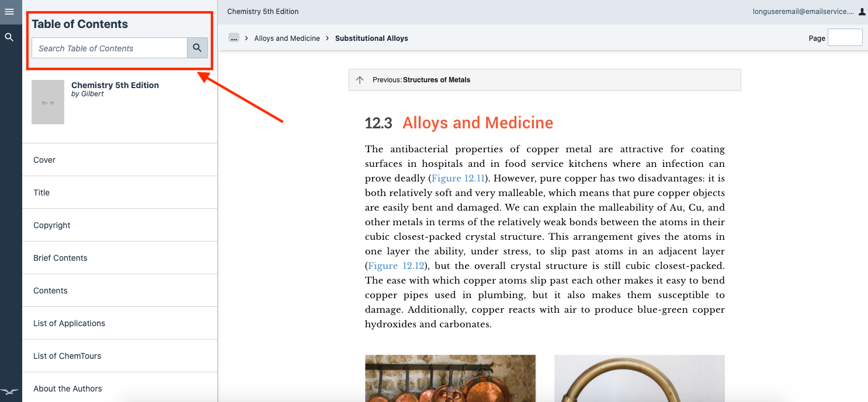Click the Chemistry 5th Edition book thumbnail
This screenshot has width=868, height=402.
48,102
